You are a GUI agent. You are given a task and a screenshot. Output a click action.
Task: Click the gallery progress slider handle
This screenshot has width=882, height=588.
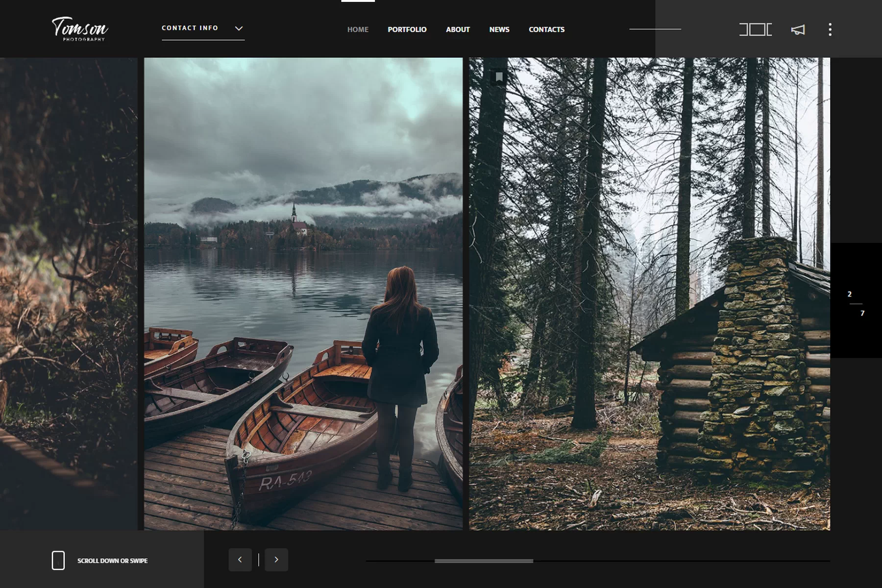(x=484, y=561)
